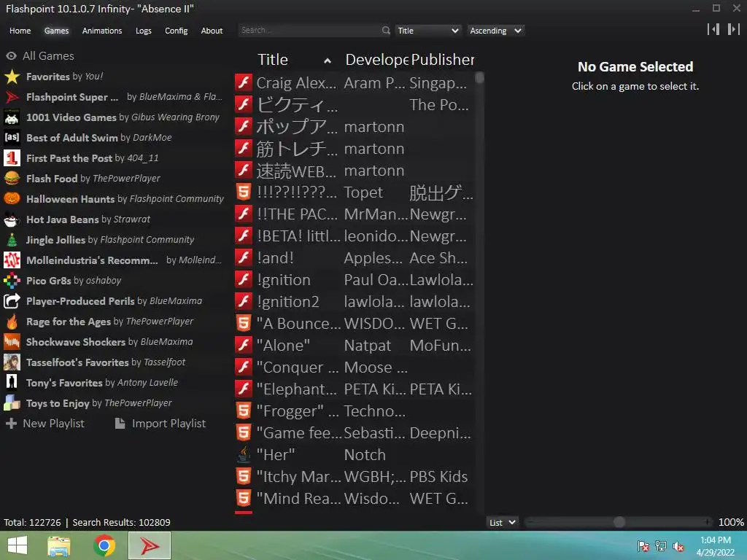
Task: Open the List layout dropdown
Action: [502, 522]
